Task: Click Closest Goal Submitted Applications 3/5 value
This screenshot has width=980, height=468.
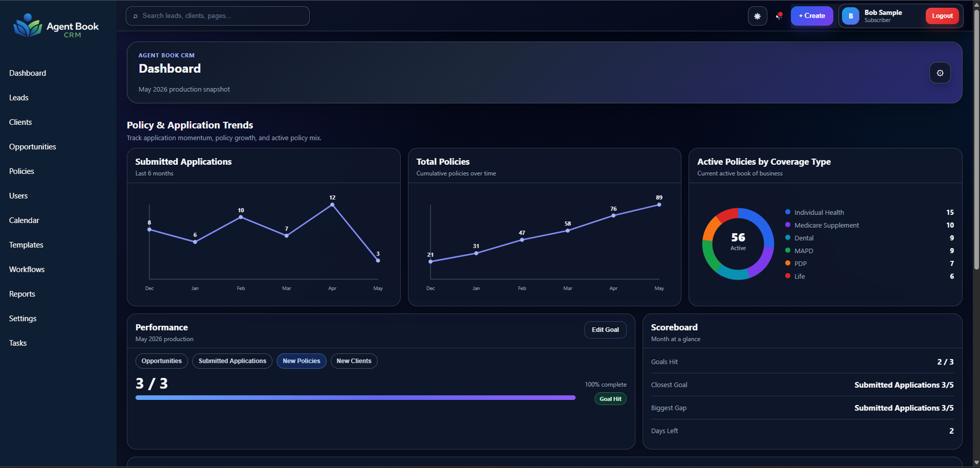Action: click(x=904, y=385)
